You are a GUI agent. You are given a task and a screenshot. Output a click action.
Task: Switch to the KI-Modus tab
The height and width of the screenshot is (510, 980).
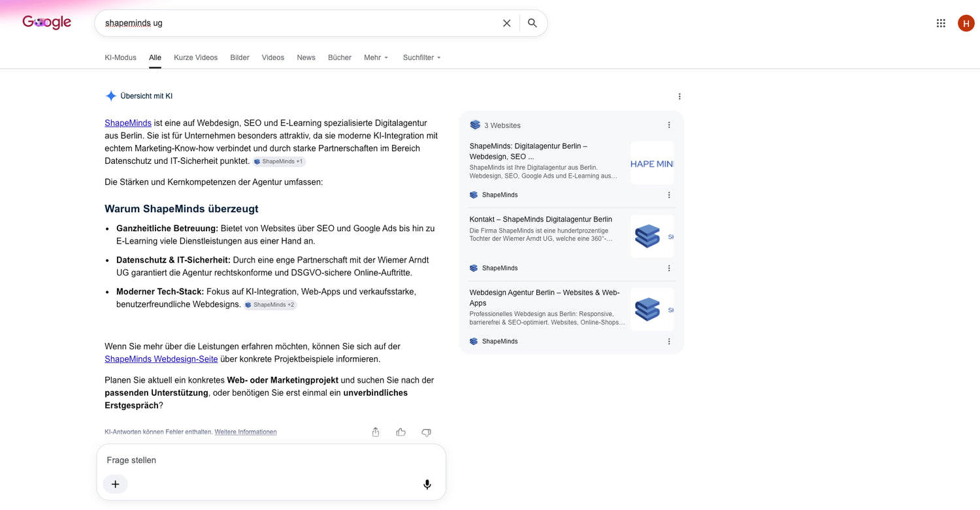click(120, 57)
